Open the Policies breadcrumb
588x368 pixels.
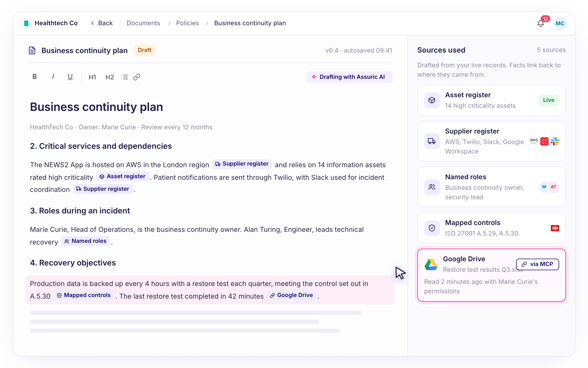click(187, 23)
